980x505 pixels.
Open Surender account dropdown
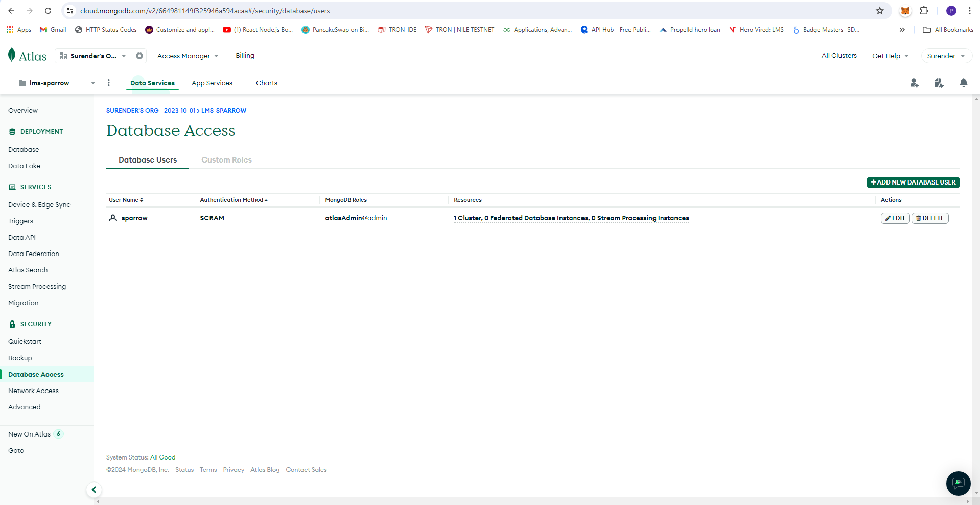[x=946, y=56]
